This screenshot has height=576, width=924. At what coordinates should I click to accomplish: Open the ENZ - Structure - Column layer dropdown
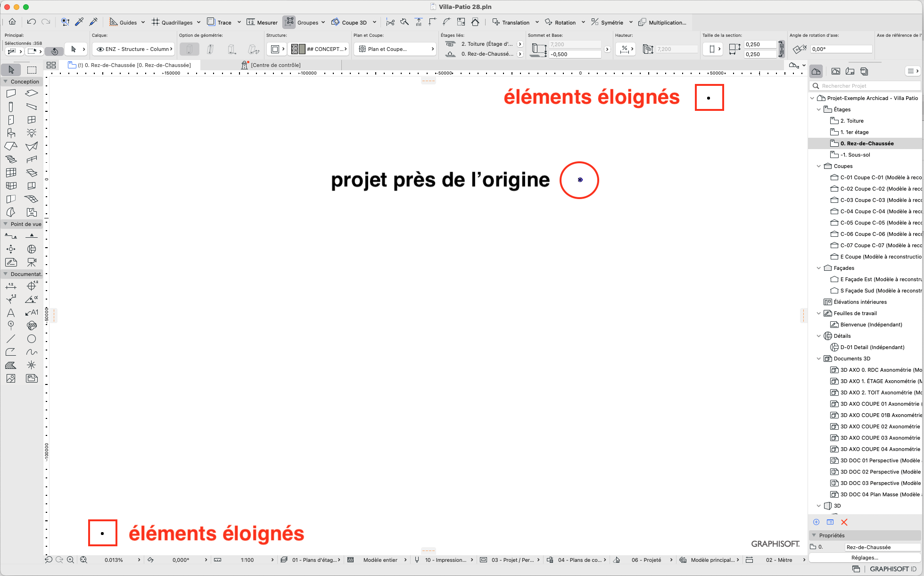[x=134, y=49]
